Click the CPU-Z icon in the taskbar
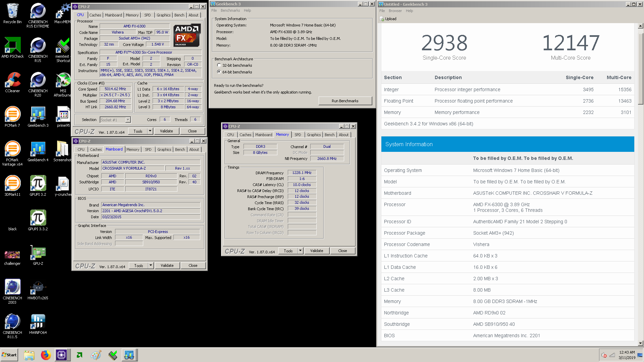This screenshot has height=362, width=644. click(62, 355)
